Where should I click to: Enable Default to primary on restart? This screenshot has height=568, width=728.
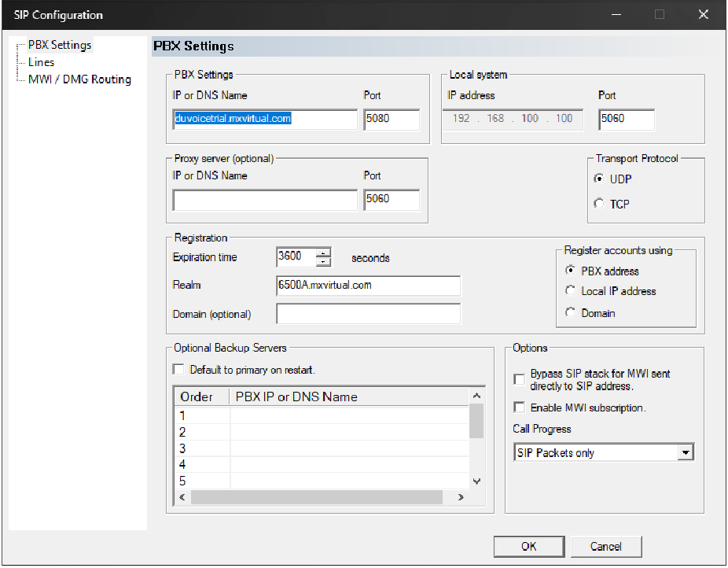click(178, 370)
